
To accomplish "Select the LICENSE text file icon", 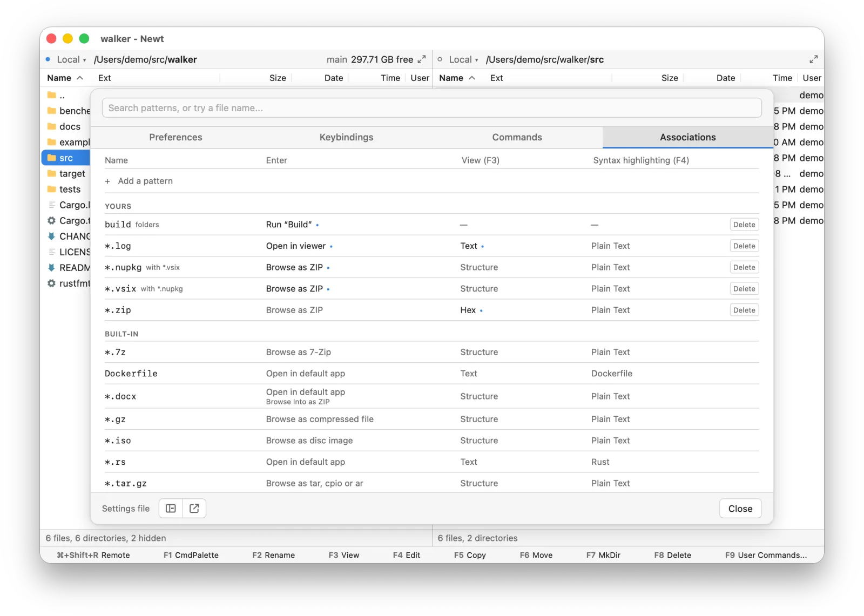I will tap(52, 252).
